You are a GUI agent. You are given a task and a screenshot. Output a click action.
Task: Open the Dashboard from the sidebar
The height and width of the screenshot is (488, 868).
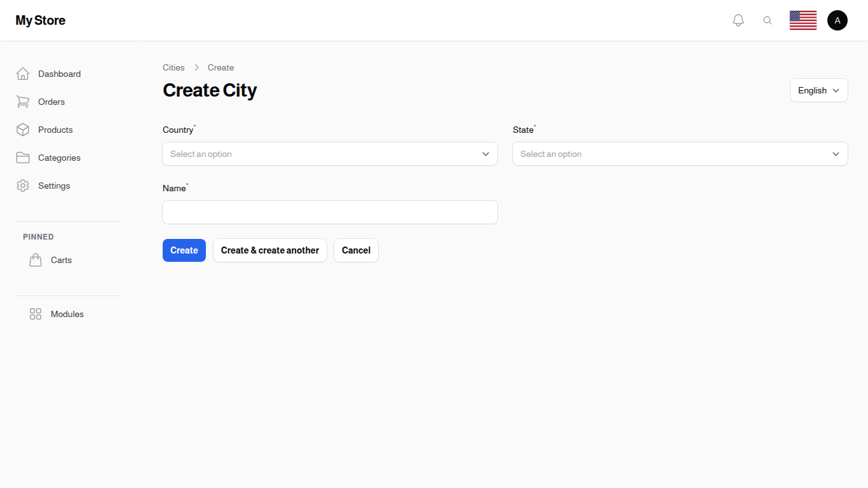click(59, 74)
